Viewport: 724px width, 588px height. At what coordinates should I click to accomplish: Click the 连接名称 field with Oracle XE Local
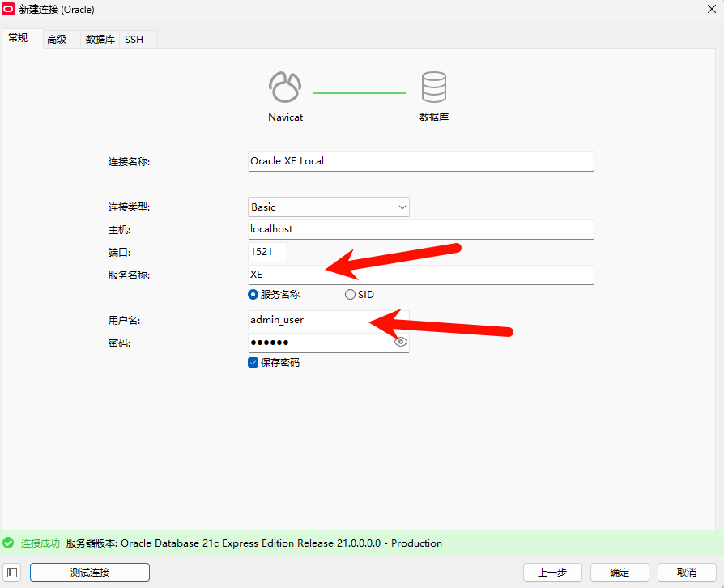coord(420,161)
